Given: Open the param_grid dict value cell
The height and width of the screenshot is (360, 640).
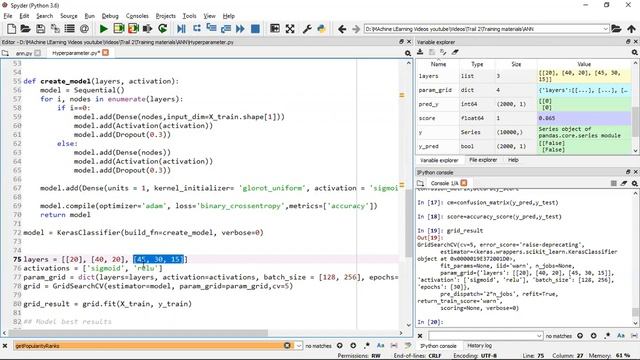Looking at the screenshot, I should click(x=584, y=90).
